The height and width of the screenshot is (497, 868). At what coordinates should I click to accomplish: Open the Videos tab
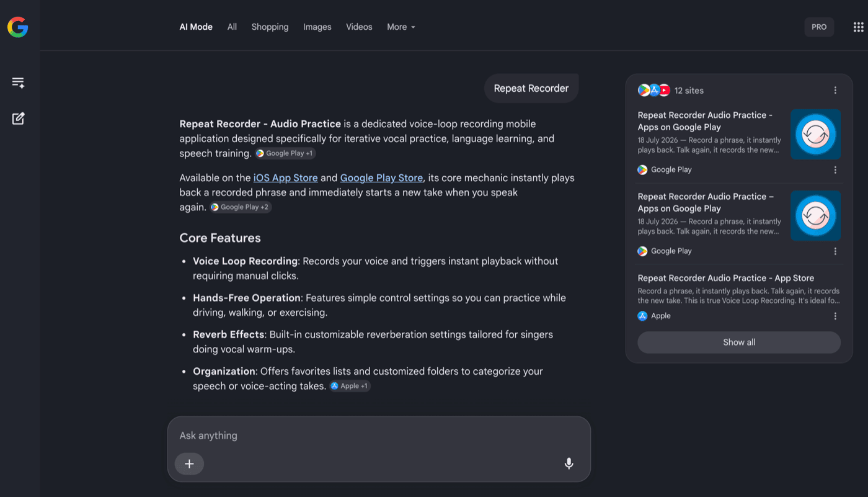pos(359,27)
